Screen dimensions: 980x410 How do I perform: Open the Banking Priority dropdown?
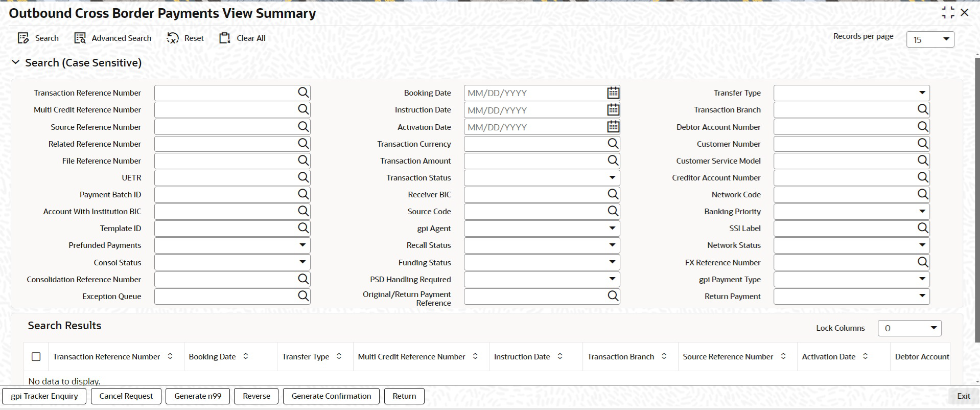(852, 211)
